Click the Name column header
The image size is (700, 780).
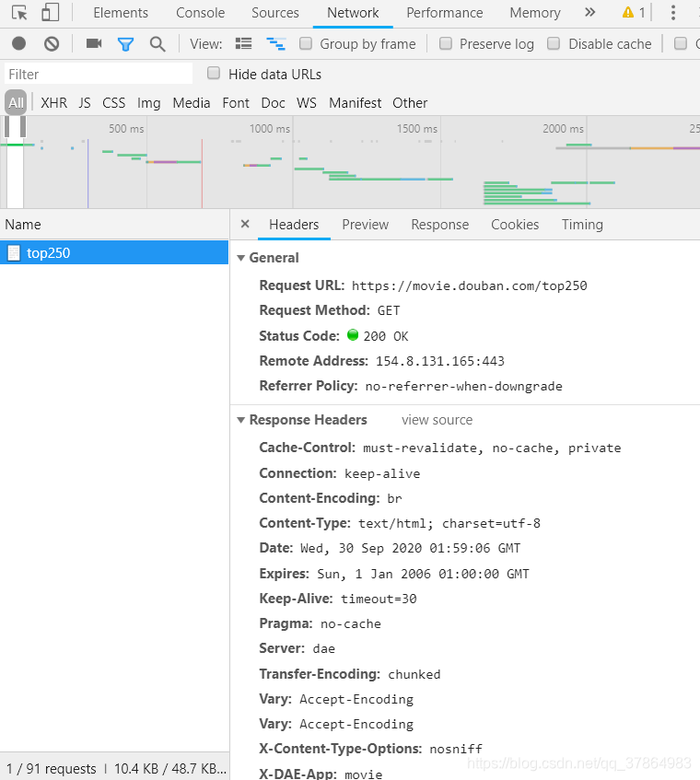point(23,225)
